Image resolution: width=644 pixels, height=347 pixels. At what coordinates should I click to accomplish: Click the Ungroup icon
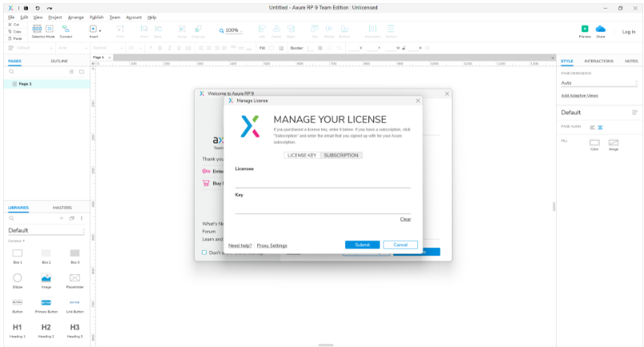[x=198, y=30]
